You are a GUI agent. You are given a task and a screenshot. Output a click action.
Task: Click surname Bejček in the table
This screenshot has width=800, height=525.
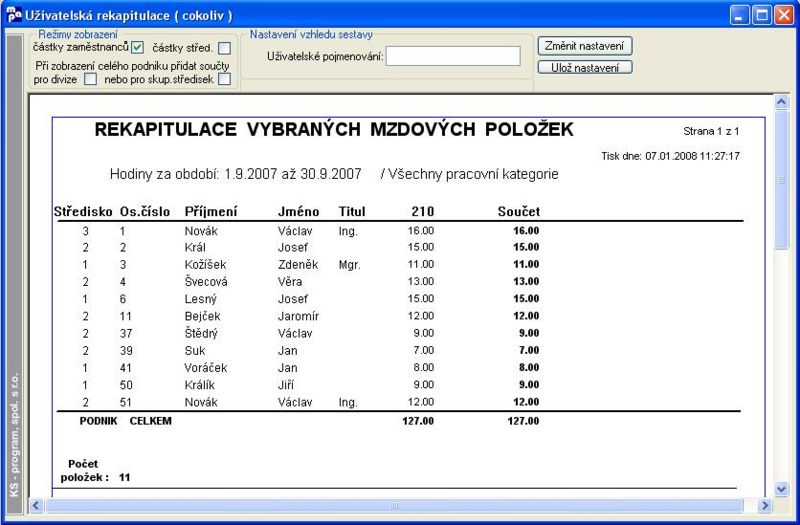[x=203, y=316]
